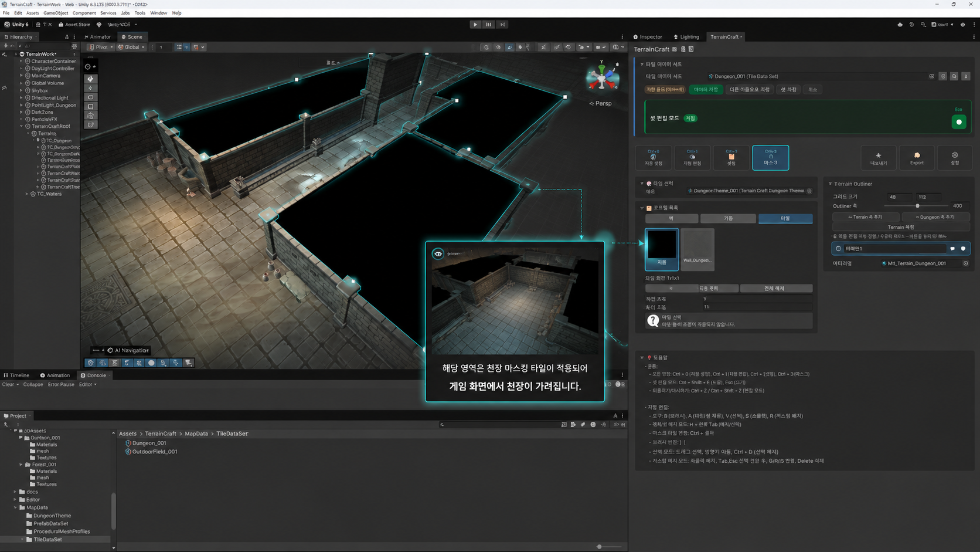Viewport: 980px width, 552px height.
Task: Select the rect tool in Scene overlay
Action: [90, 107]
